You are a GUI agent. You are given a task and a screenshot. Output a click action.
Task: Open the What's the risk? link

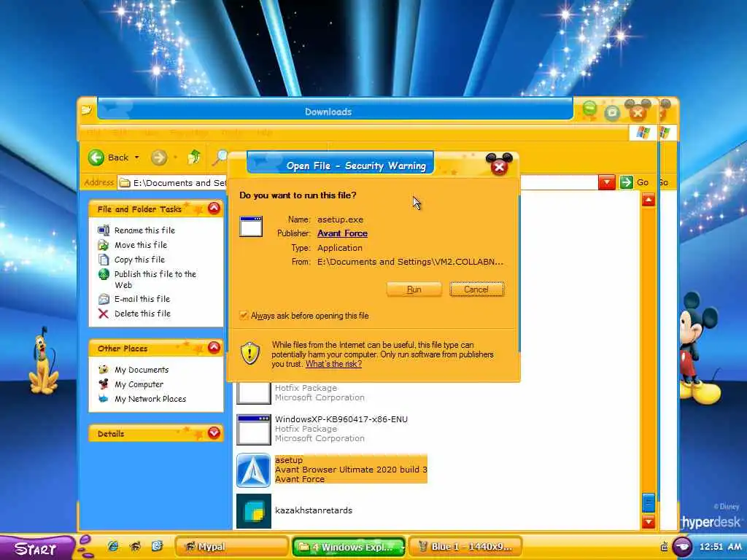(x=333, y=364)
